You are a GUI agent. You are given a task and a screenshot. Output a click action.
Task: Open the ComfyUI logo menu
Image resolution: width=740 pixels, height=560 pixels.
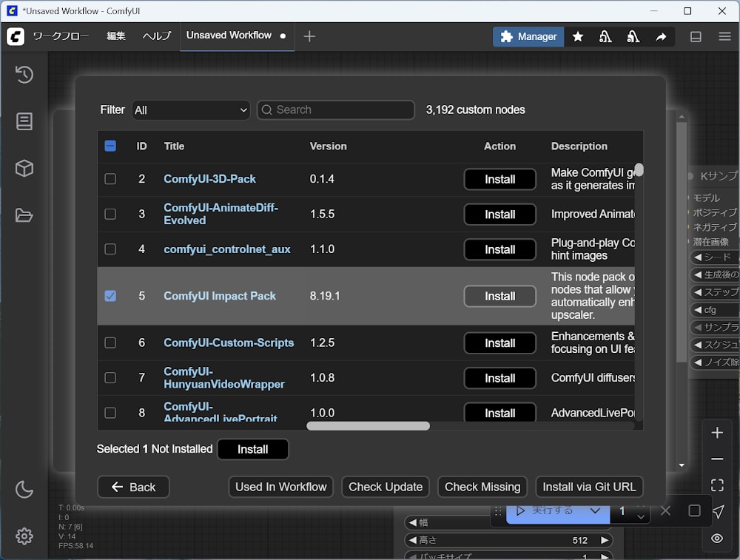[16, 36]
